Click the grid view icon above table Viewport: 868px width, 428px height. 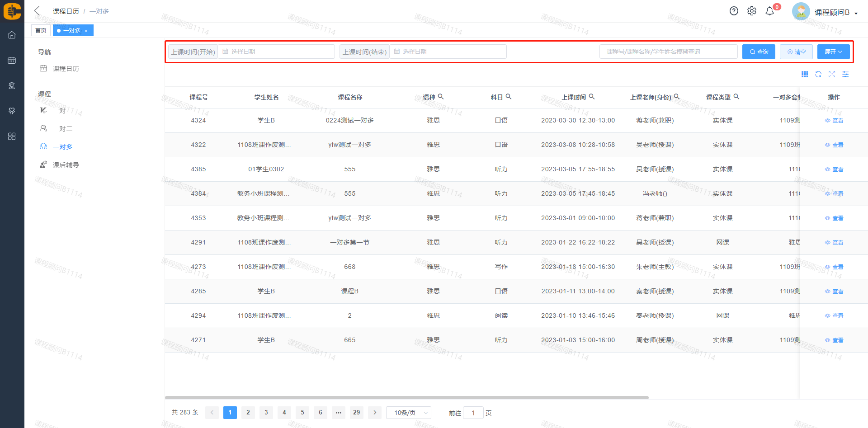(805, 75)
